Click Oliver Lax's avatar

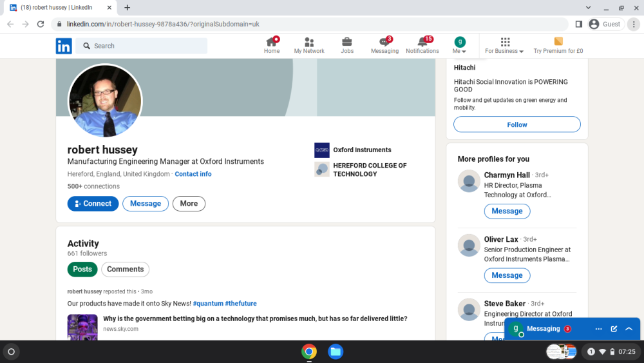pos(469,246)
